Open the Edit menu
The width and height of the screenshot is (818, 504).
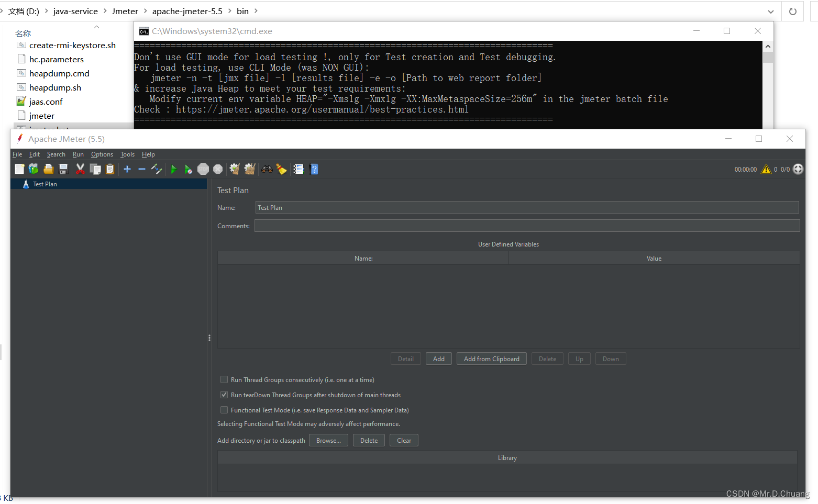tap(35, 154)
